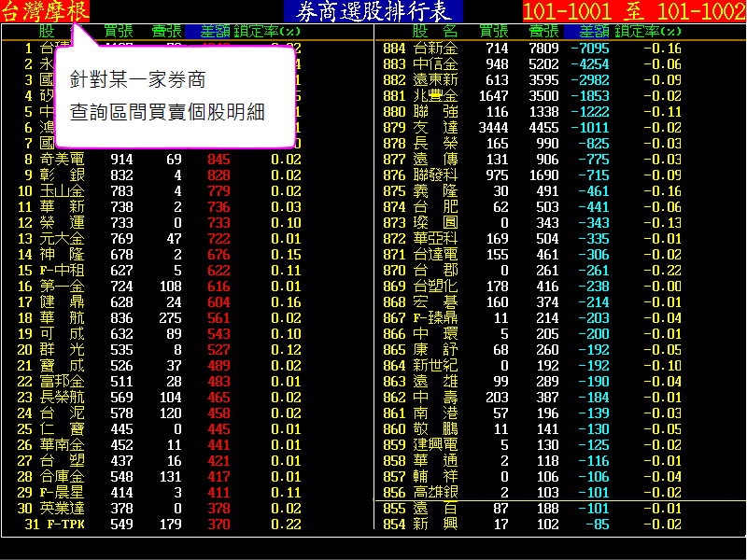Click the tooltip about 查詢區間買賣個股明細
Image resolution: width=747 pixels, height=560 pixels.
175,96
